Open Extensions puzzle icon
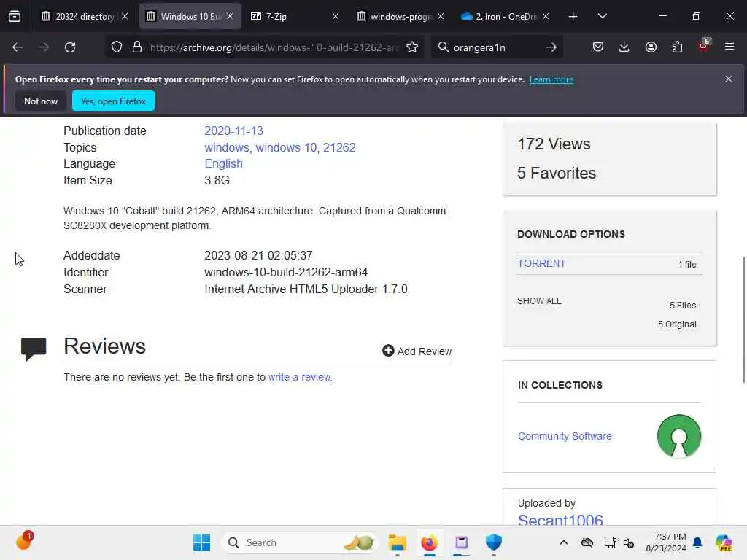This screenshot has height=560, width=747. point(677,47)
